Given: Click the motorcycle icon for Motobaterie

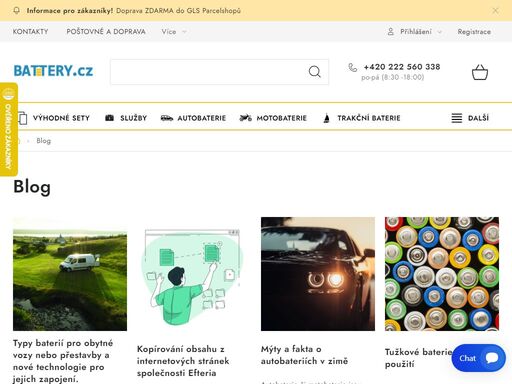Looking at the screenshot, I should coord(246,118).
